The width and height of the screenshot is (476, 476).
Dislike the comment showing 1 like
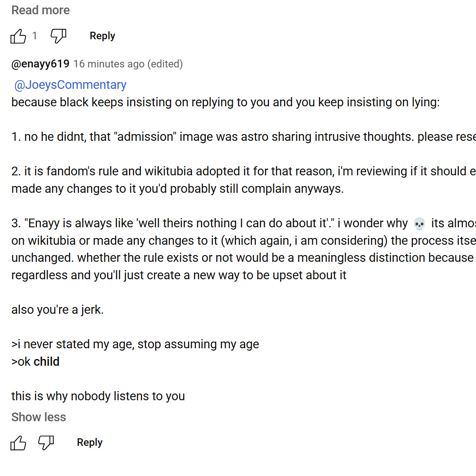[58, 36]
